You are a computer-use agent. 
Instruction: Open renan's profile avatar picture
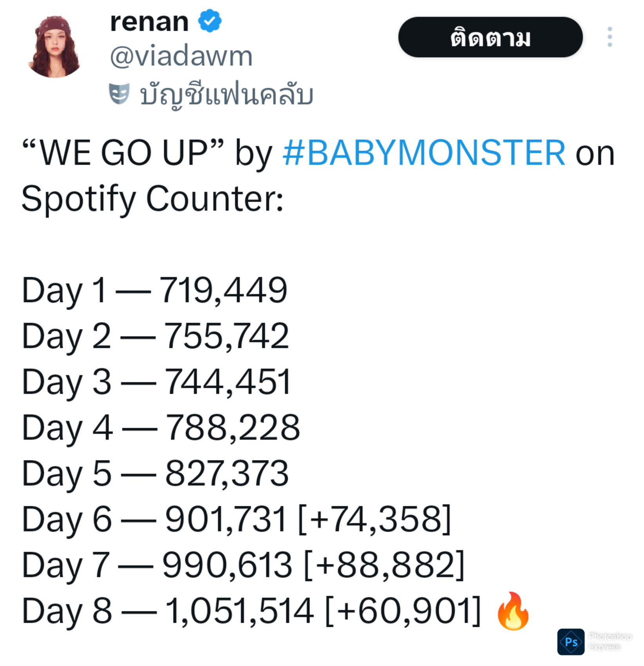55,46
